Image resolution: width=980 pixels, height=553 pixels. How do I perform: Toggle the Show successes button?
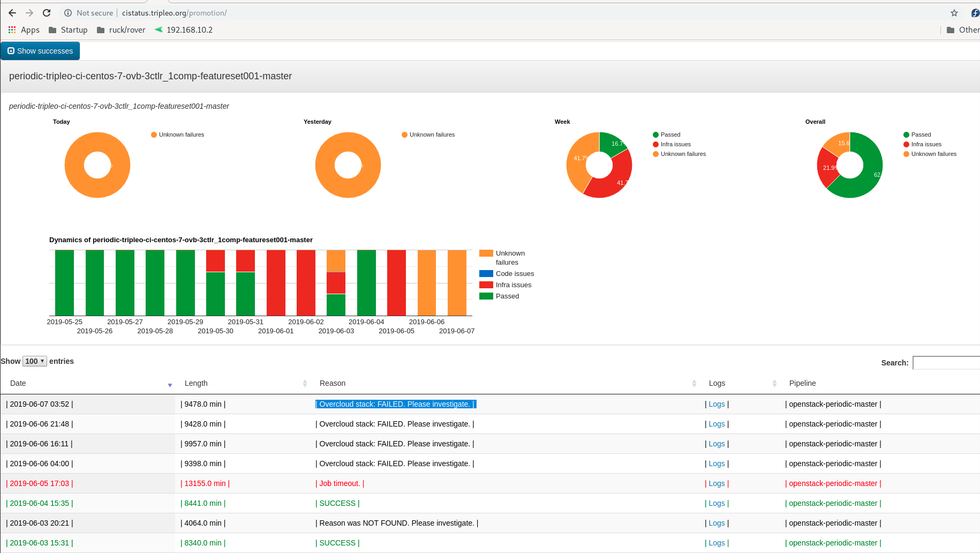[x=40, y=51]
